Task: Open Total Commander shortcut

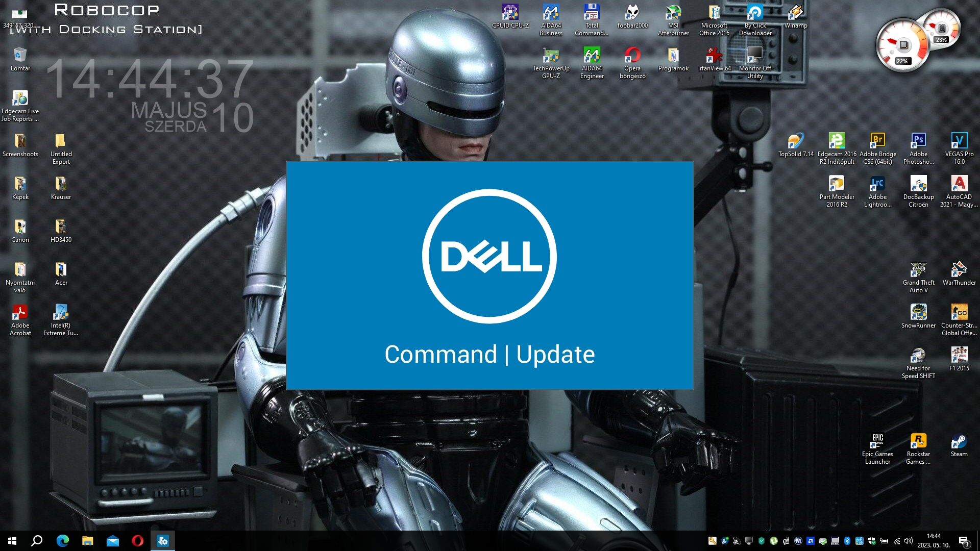Action: click(592, 20)
